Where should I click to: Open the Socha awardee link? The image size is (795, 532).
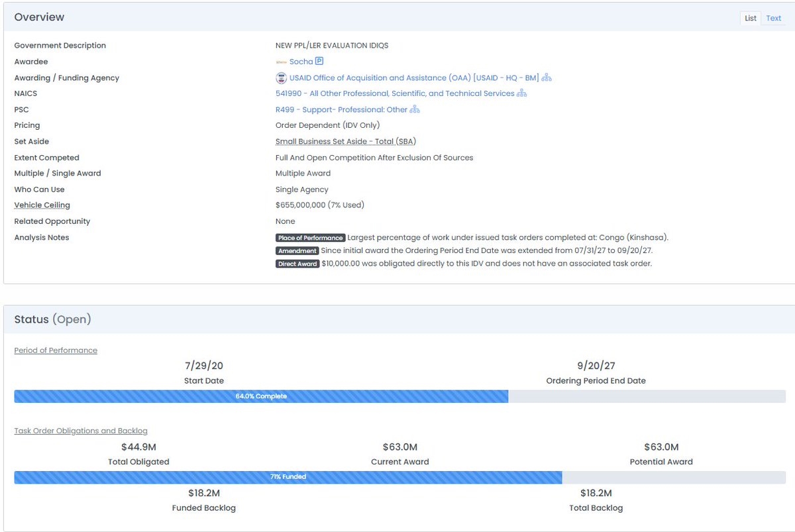point(301,62)
